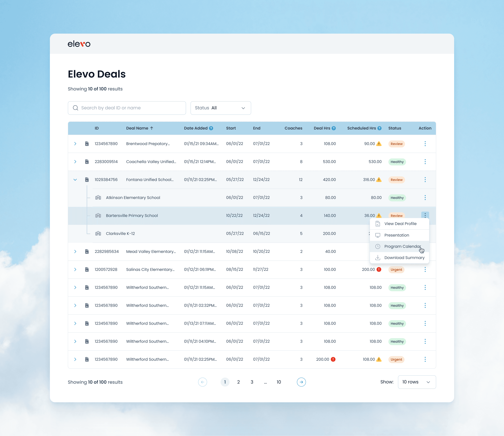Open actions menu for Atkinson Elementary School
Screen dimensions: 504x436
(x=425, y=198)
